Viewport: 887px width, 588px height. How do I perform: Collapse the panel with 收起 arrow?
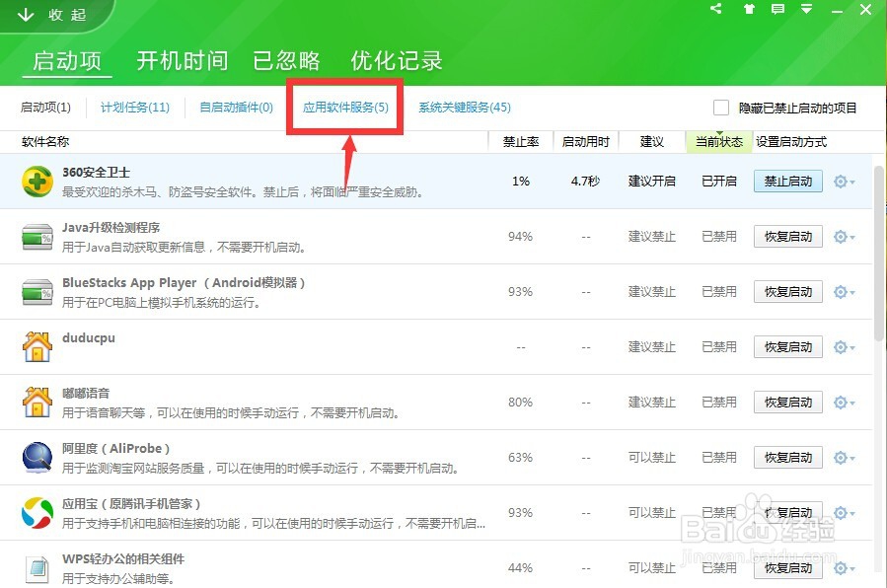click(51, 15)
